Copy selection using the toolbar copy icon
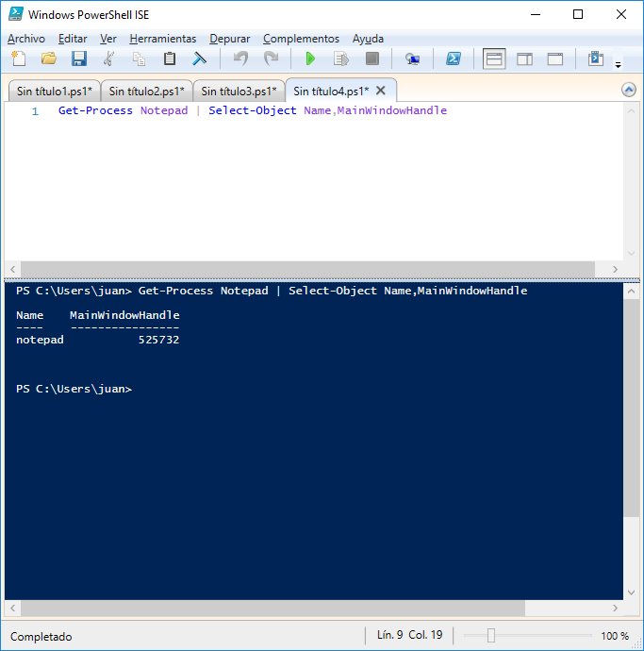Screen dimensions: 644x651 click(x=139, y=58)
